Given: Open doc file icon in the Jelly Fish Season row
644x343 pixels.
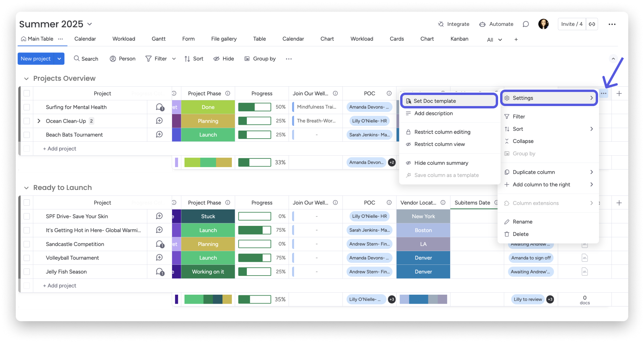Looking at the screenshot, I should [x=585, y=272].
